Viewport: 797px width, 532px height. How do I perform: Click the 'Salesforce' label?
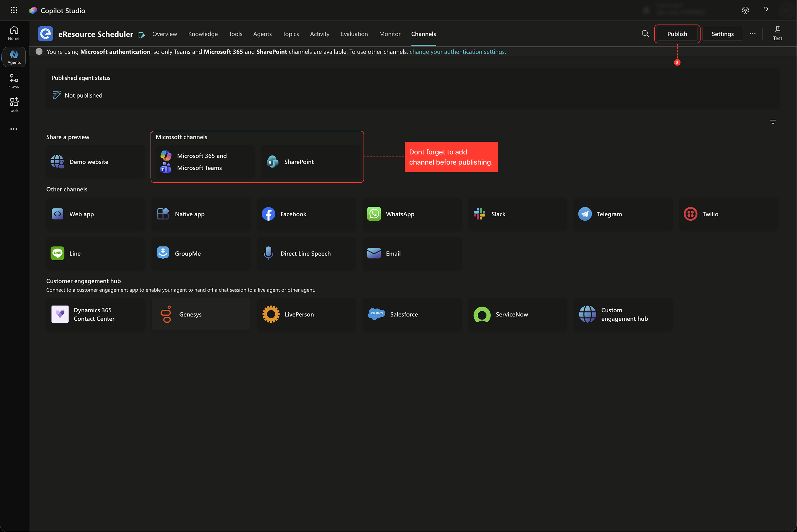pyautogui.click(x=404, y=314)
